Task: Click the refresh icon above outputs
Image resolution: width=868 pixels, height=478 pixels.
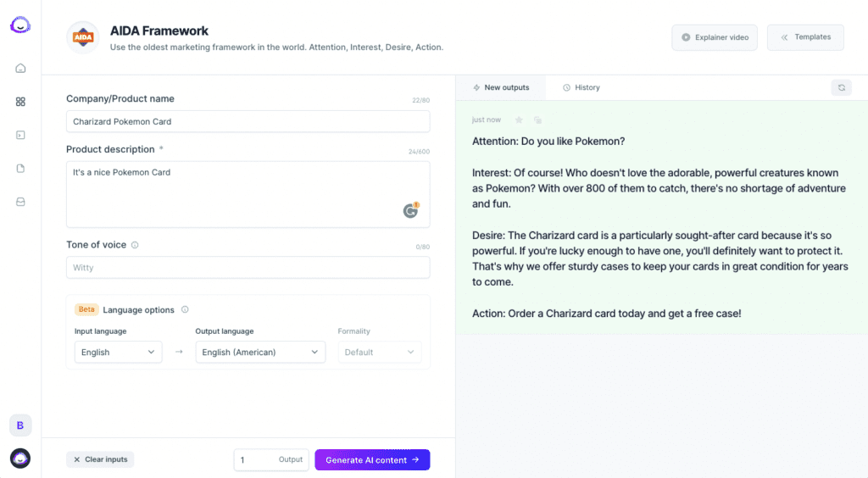Action: (x=842, y=87)
